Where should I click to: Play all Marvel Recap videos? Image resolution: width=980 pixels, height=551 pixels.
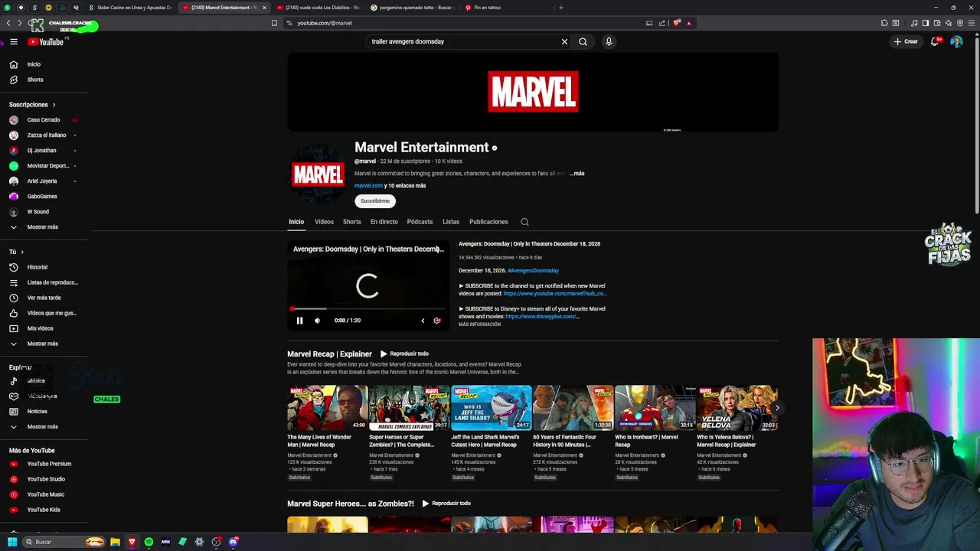pyautogui.click(x=404, y=354)
